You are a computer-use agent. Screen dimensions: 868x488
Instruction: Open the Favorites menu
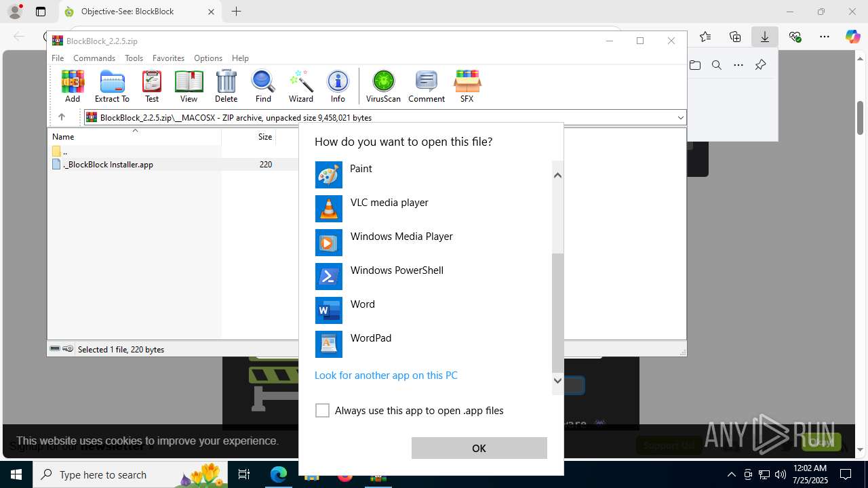tap(168, 58)
